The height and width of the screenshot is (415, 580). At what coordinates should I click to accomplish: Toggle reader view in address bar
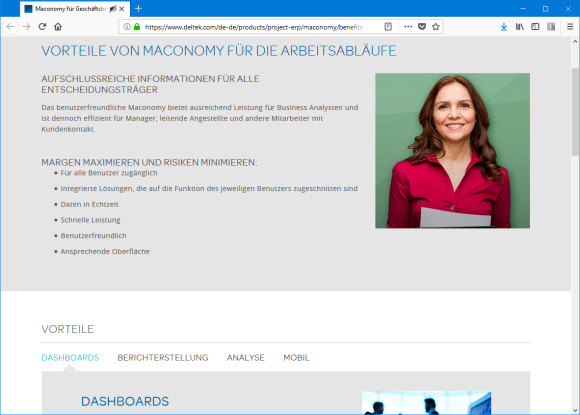pyautogui.click(x=388, y=27)
